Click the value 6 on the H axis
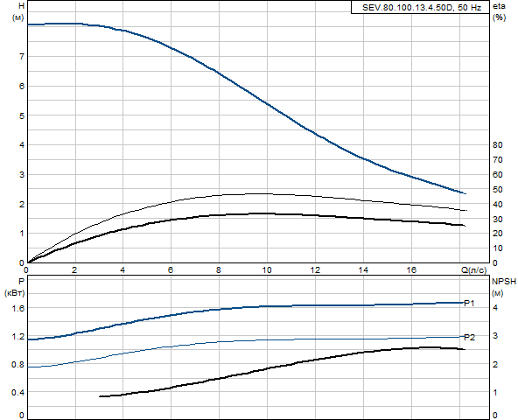518x420 pixels. coord(22,87)
